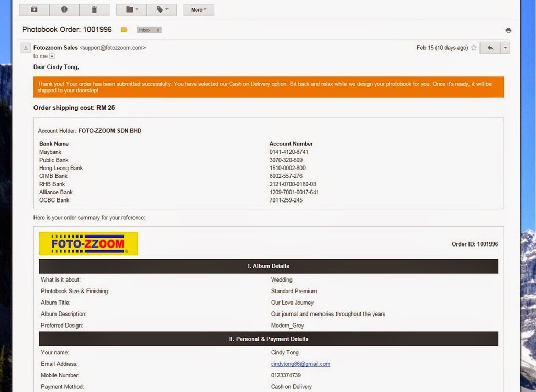Viewport: 536px width, 392px height.
Task: Click the 'II. Personal & Payment Details' header
Action: point(269,339)
